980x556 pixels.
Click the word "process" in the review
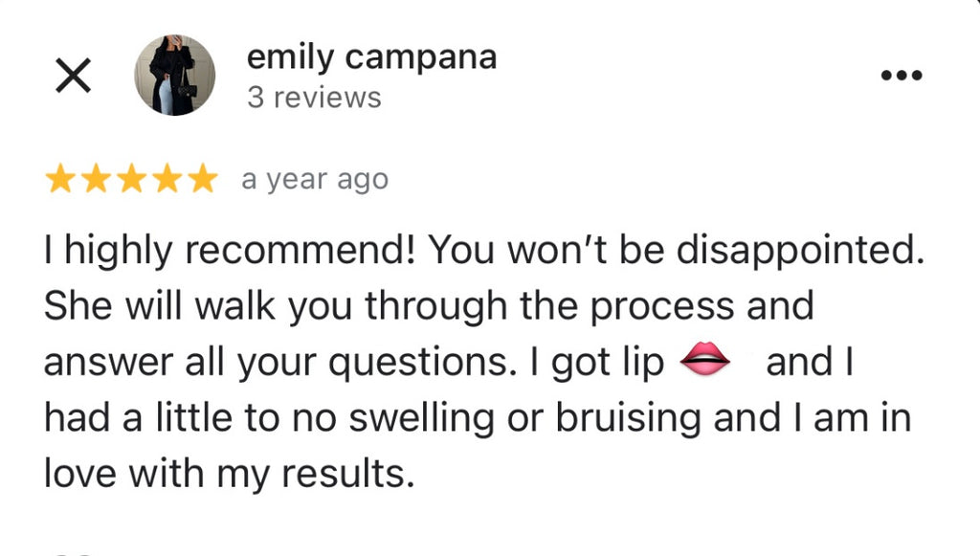click(x=662, y=308)
